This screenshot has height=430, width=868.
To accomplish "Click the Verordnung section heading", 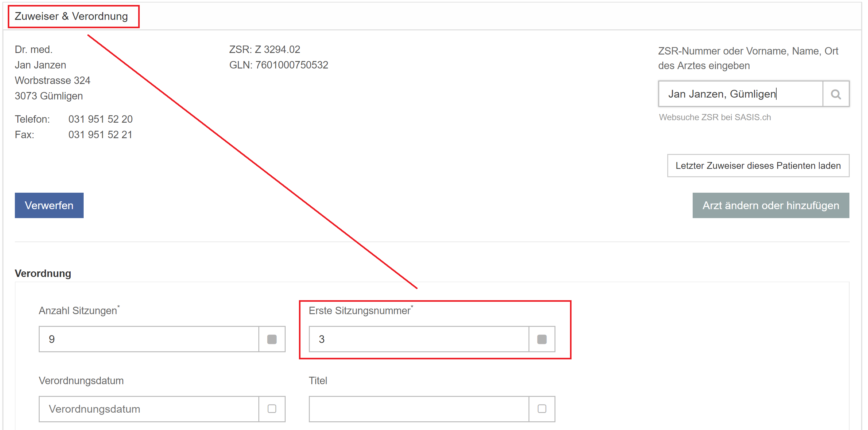I will point(43,273).
